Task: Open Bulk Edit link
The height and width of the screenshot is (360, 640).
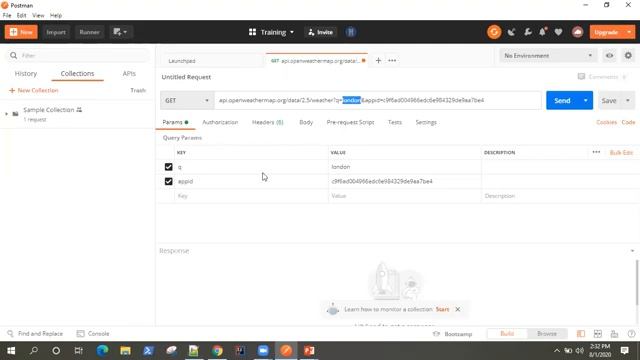Action: (x=621, y=152)
